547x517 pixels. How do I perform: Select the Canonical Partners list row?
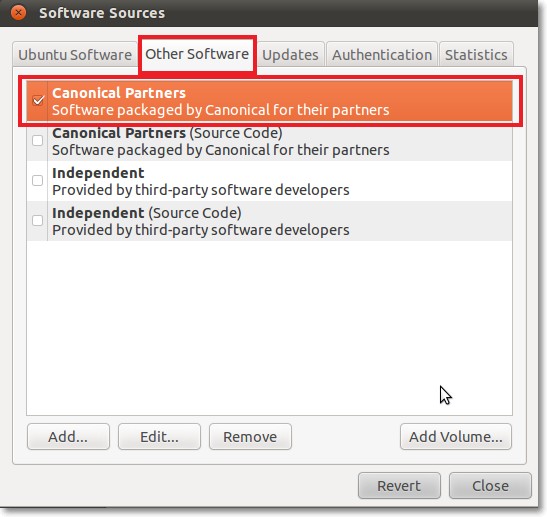(269, 101)
